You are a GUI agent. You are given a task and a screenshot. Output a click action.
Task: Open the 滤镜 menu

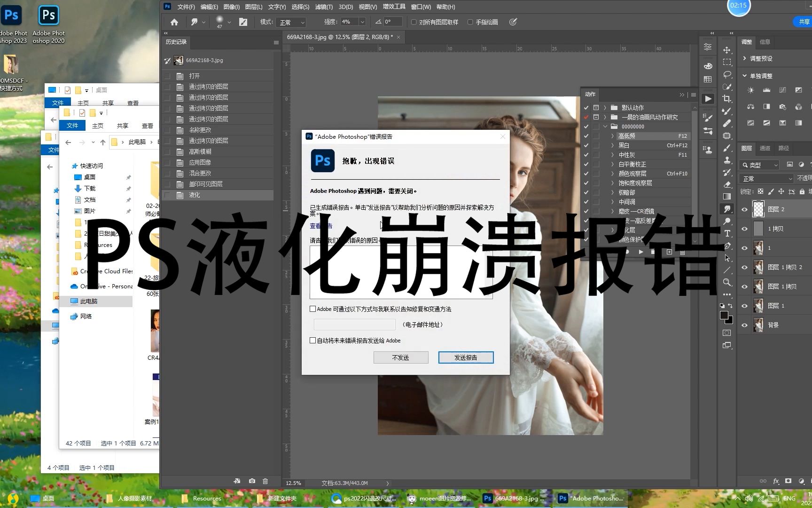point(323,7)
